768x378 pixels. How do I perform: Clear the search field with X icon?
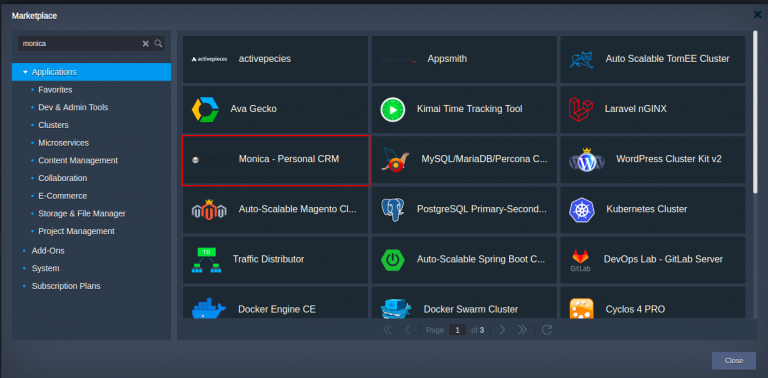pos(145,44)
